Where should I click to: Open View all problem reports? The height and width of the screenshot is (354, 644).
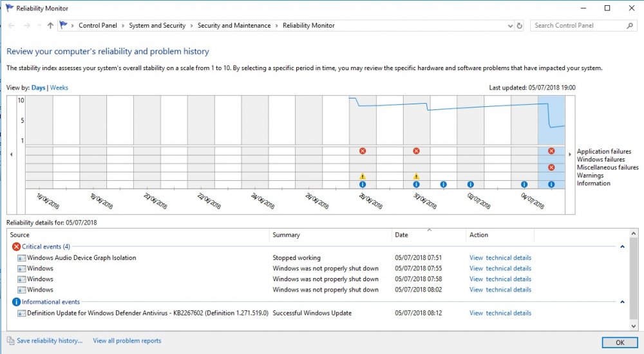(x=127, y=340)
